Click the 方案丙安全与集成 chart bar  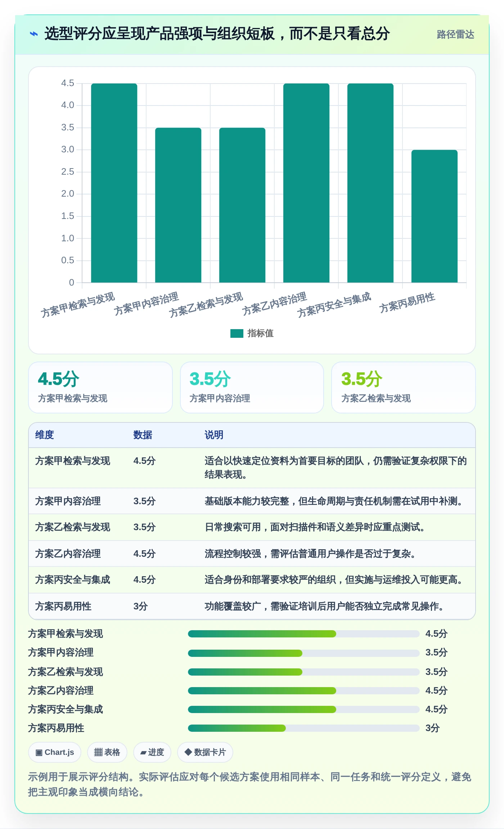click(x=370, y=183)
